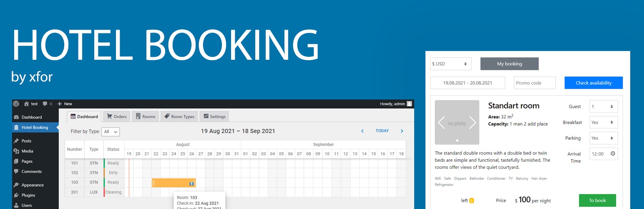Click the Promo code input field
The height and width of the screenshot is (209, 644).
point(535,83)
